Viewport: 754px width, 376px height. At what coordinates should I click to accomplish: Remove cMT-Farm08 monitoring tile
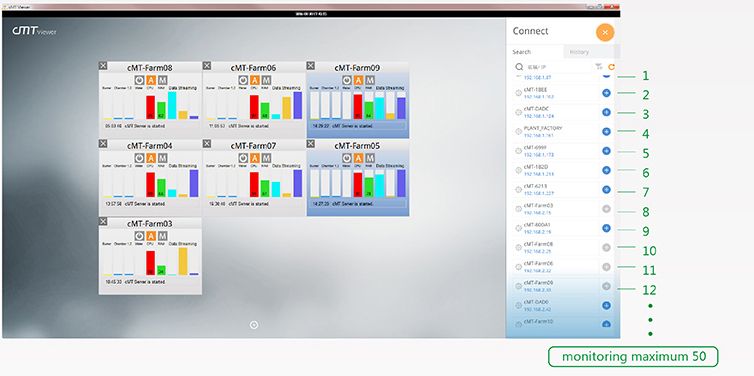pyautogui.click(x=103, y=65)
